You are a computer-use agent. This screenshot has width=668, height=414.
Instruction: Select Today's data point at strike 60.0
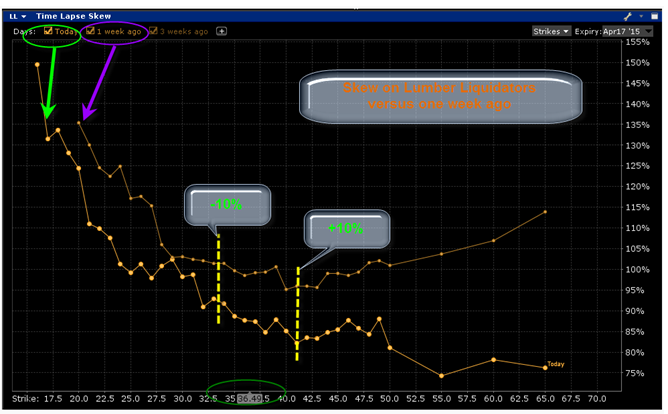pyautogui.click(x=494, y=360)
